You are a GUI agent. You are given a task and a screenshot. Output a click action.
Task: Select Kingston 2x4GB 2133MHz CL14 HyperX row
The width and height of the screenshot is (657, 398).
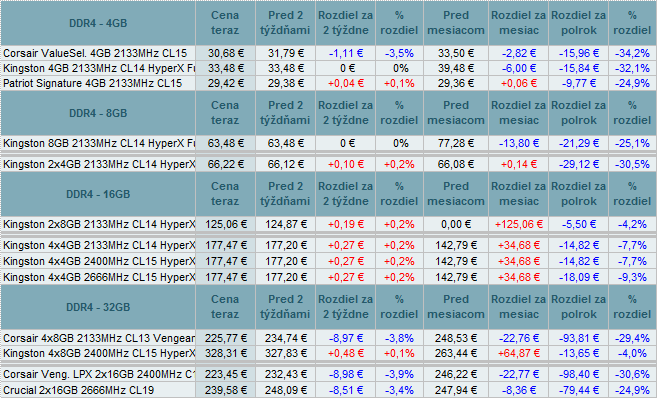[x=328, y=164]
